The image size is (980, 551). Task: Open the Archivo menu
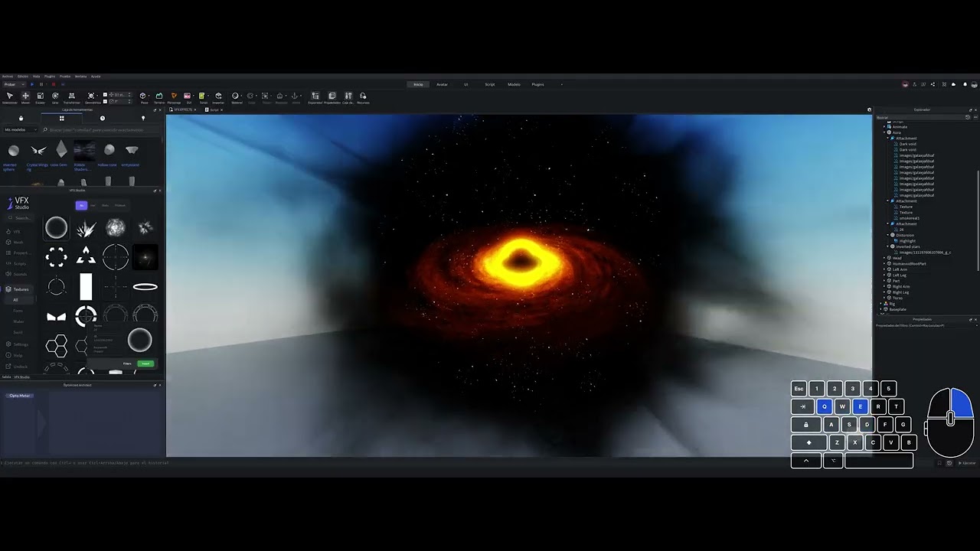[x=8, y=77]
